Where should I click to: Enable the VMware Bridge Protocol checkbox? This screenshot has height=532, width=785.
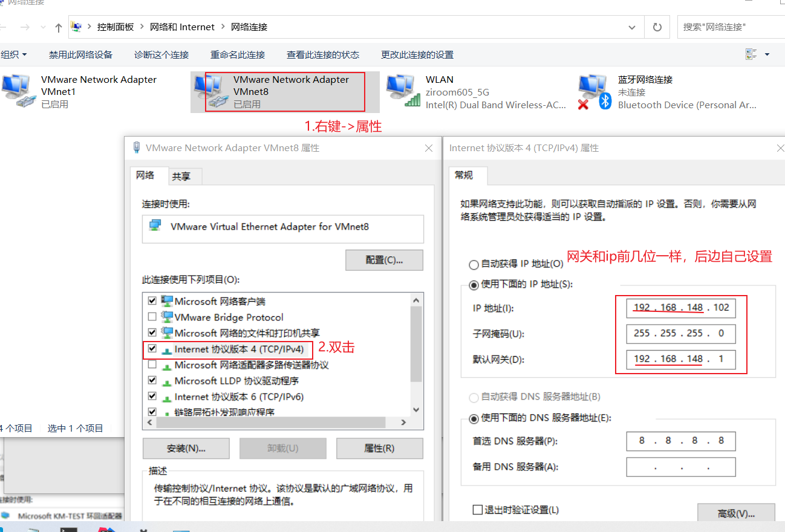[x=152, y=317]
